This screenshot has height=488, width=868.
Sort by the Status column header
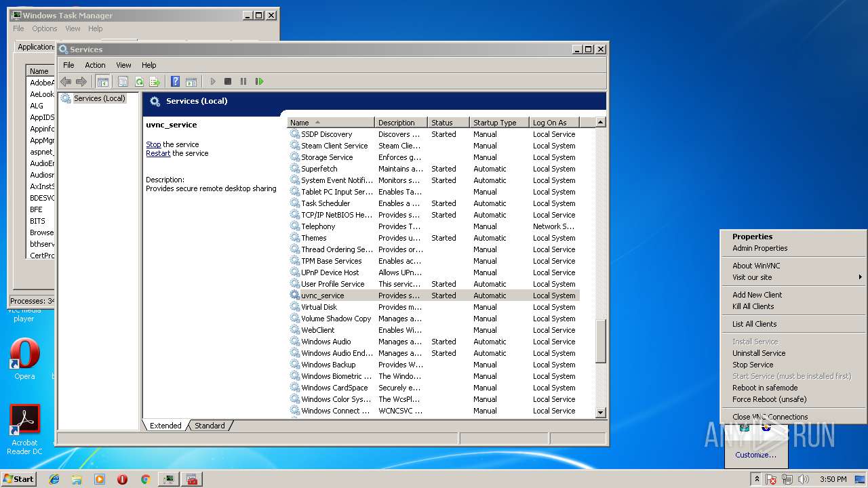pos(448,123)
